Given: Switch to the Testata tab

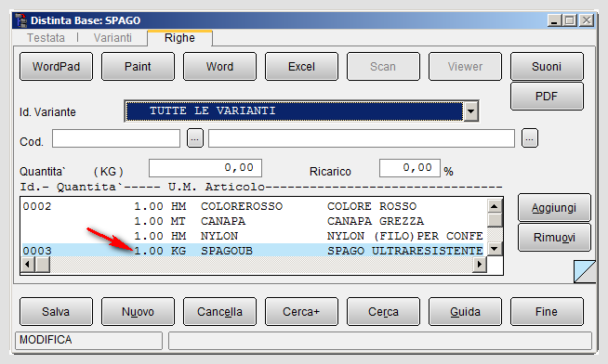Looking at the screenshot, I should 46,38.
